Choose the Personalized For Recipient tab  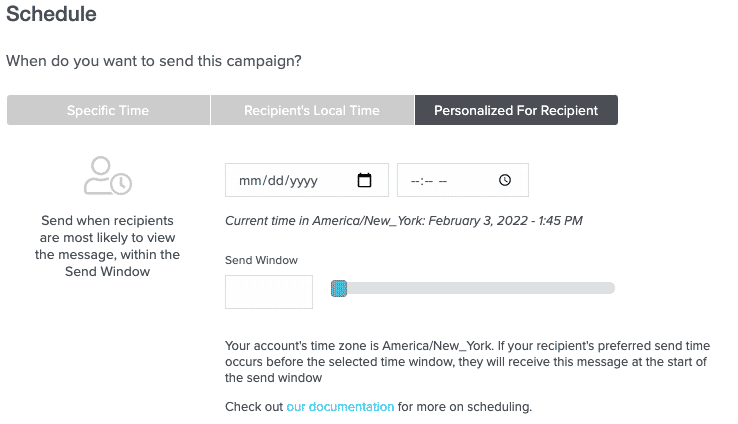[x=516, y=111]
